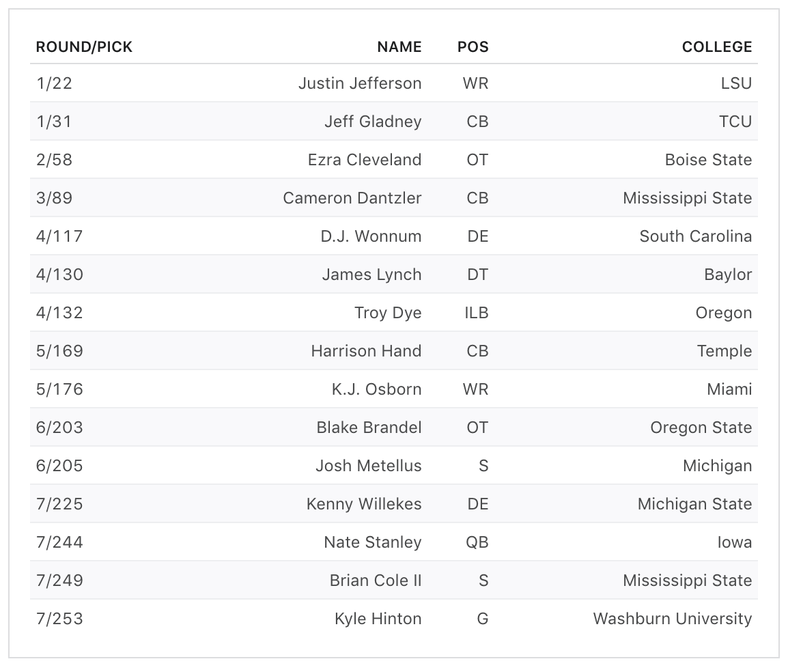Click the 4/132 pick cell
This screenshot has width=788, height=672.
(59, 313)
